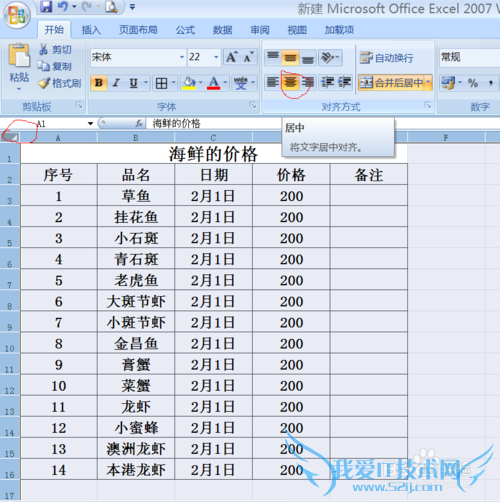The width and height of the screenshot is (500, 502).
Task: Select the 审阅 tab
Action: pyautogui.click(x=260, y=30)
